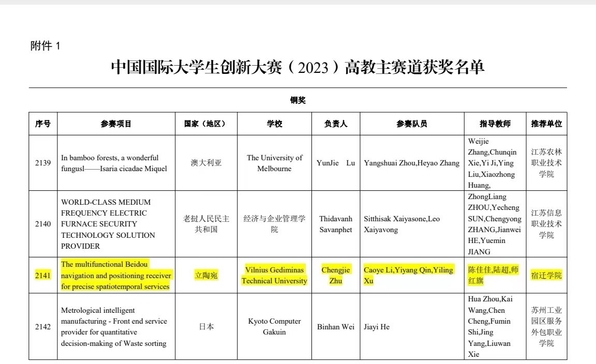
Task: Click highlighted Vilnius Gediminas Technical University
Action: click(x=274, y=276)
